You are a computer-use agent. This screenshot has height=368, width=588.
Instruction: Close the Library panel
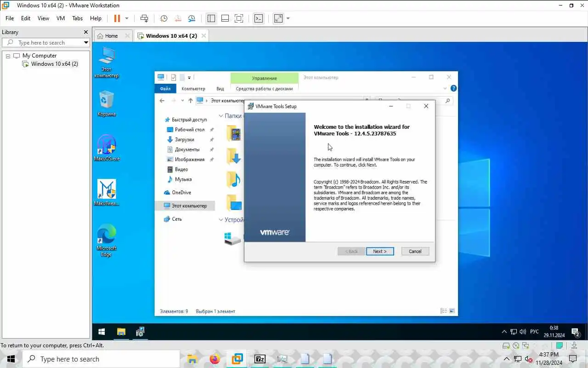[x=85, y=32]
